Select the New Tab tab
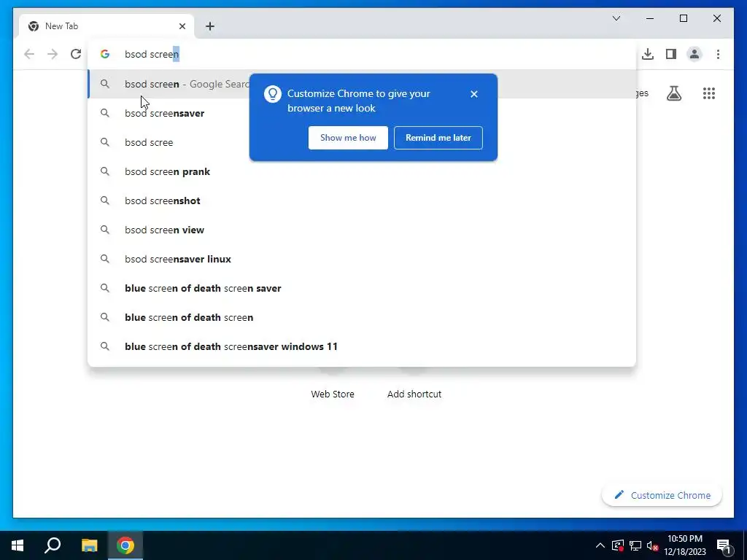Viewport: 747px width, 560px height. coord(107,26)
